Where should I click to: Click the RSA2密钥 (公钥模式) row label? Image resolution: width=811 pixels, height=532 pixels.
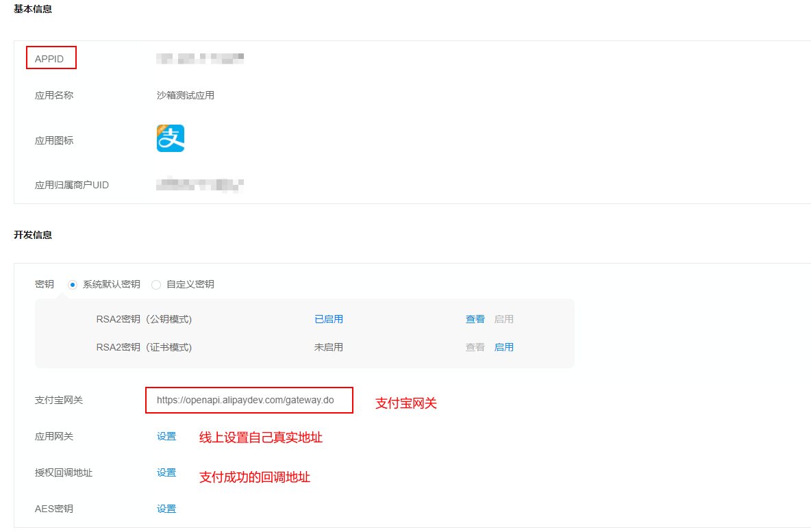[x=144, y=319]
